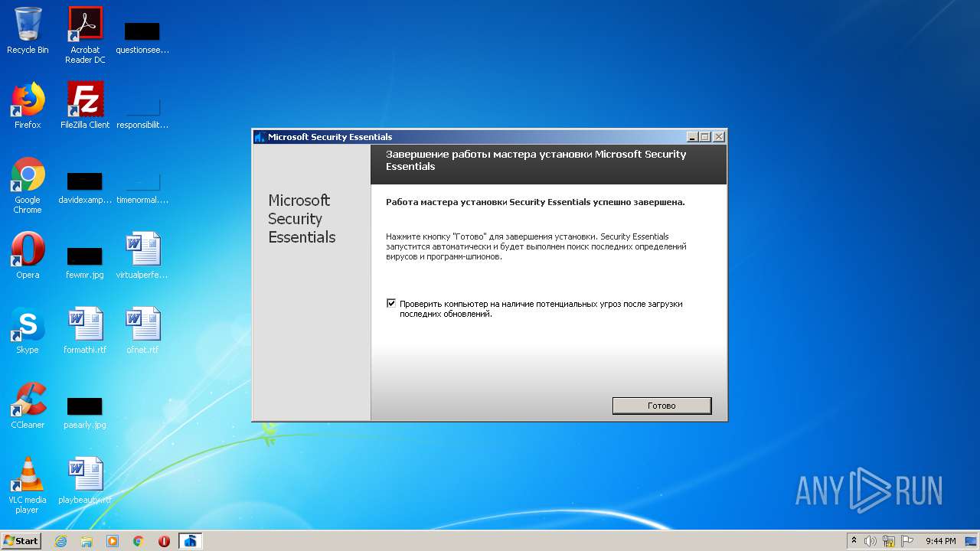Click the Готово button
Image resolution: width=980 pixels, height=551 pixels.
point(661,406)
